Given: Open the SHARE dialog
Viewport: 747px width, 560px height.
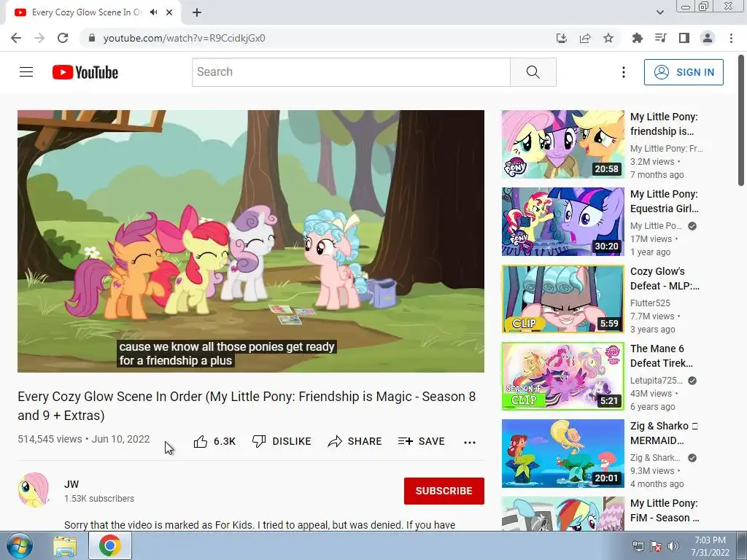Looking at the screenshot, I should 355,441.
